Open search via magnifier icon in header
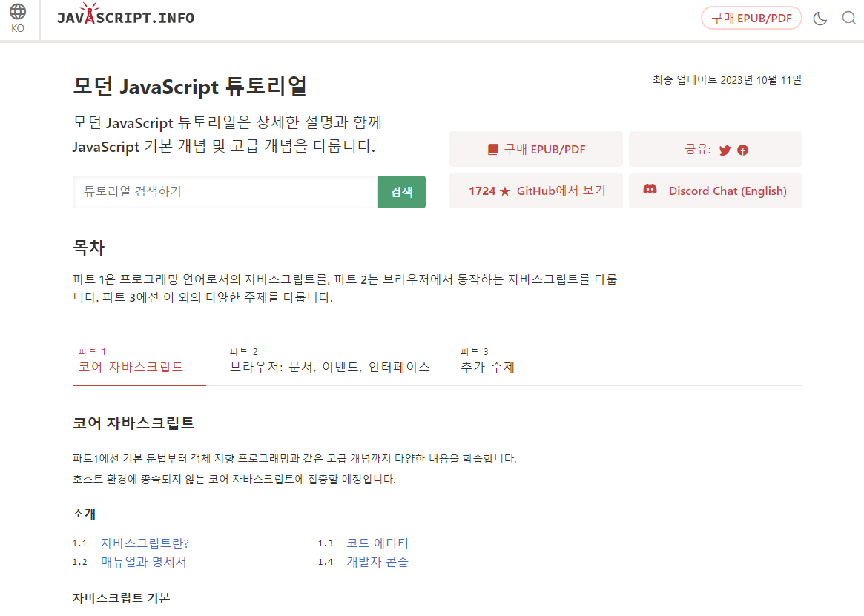The width and height of the screenshot is (864, 616). coord(849,19)
